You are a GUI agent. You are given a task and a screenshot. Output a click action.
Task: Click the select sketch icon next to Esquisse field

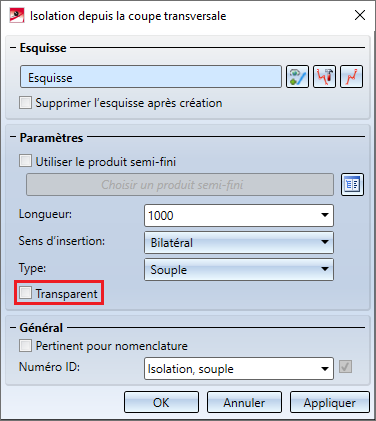pos(297,77)
